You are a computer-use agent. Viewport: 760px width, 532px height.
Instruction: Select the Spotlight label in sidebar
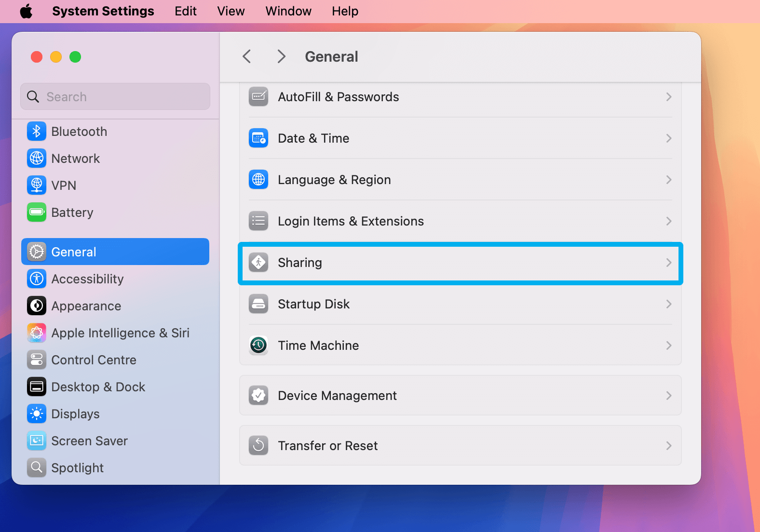click(77, 468)
